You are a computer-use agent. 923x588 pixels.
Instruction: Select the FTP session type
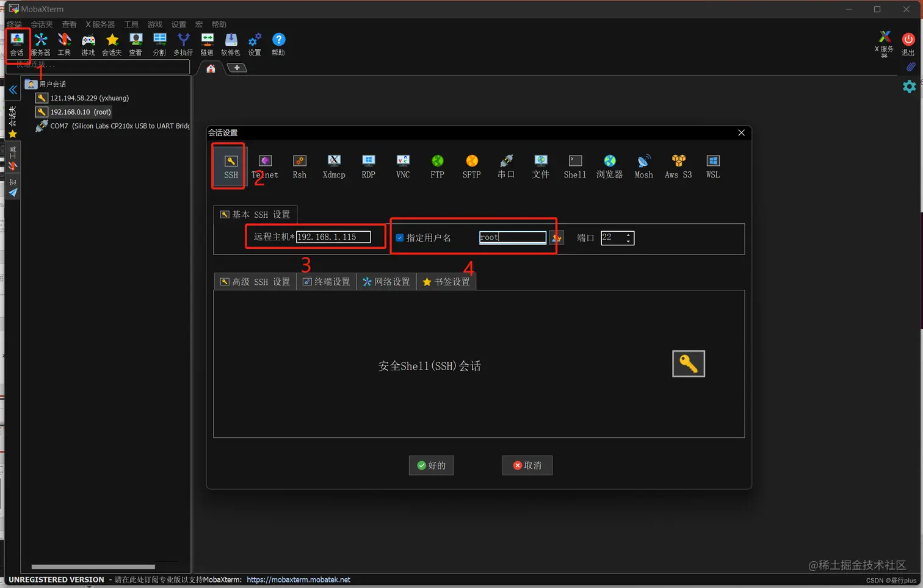(437, 166)
